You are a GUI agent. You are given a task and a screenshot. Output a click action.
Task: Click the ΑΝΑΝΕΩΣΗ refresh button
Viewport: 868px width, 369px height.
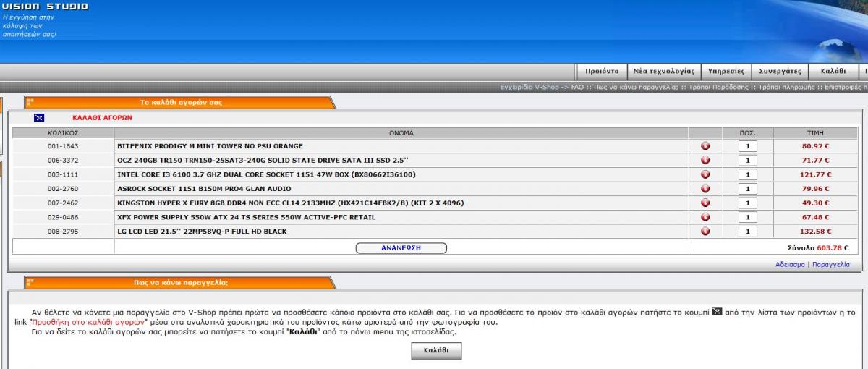[x=401, y=248]
